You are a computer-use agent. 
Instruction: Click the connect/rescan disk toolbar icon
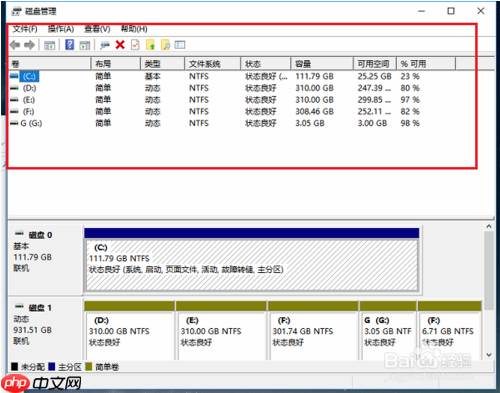click(x=105, y=45)
